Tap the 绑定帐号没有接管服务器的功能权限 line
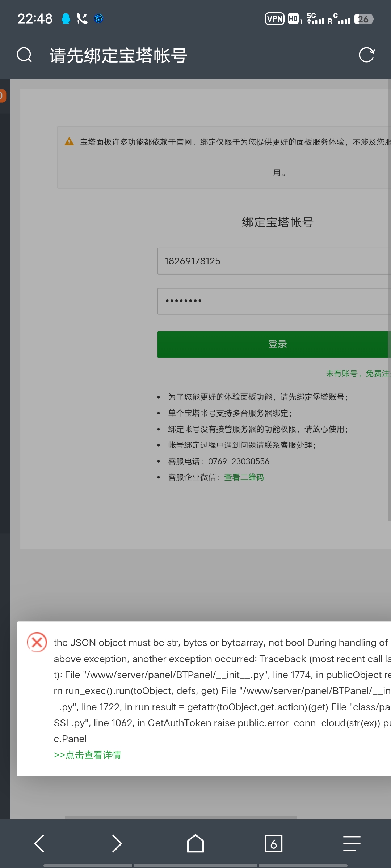Screen dimensions: 391x868 pos(258,429)
